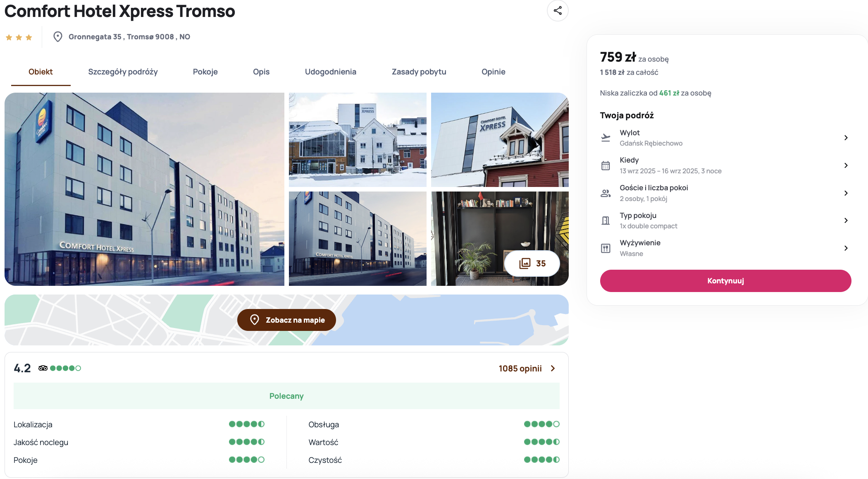
Task: Click the Polecany recommendation banner
Action: tap(286, 396)
